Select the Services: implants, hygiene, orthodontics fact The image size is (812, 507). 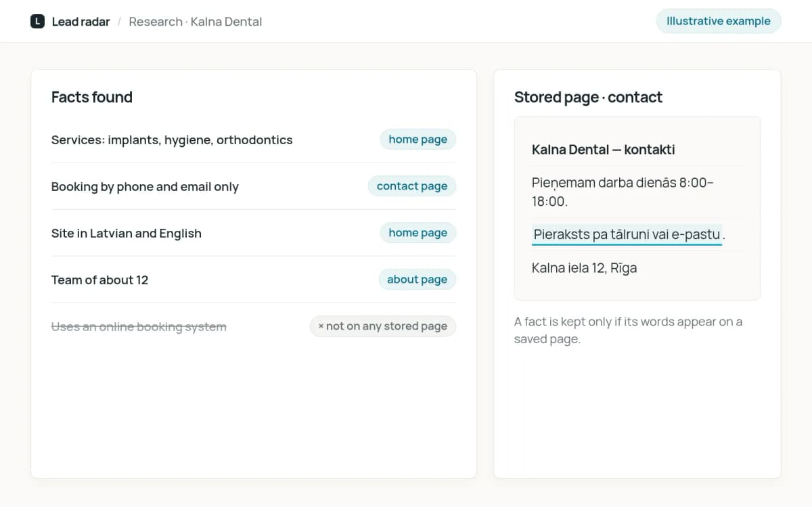[x=172, y=140]
